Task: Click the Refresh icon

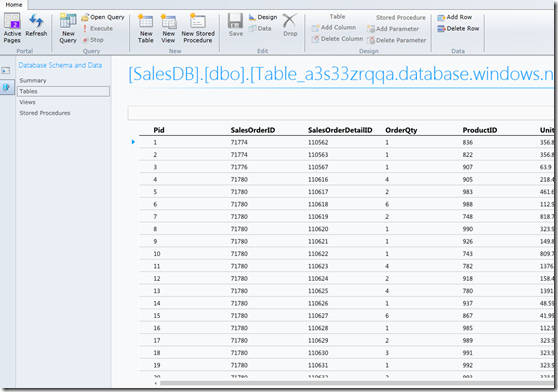Action: point(36,21)
